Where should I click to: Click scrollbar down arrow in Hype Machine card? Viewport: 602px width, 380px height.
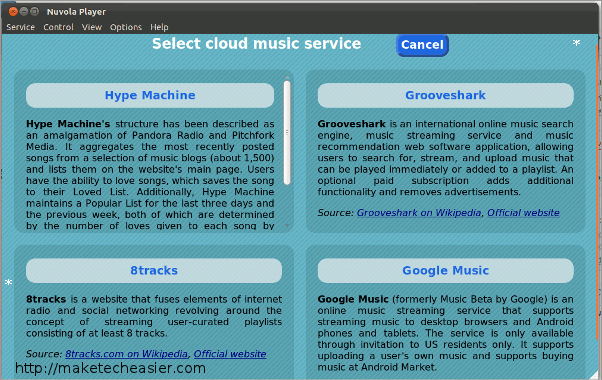(x=287, y=225)
